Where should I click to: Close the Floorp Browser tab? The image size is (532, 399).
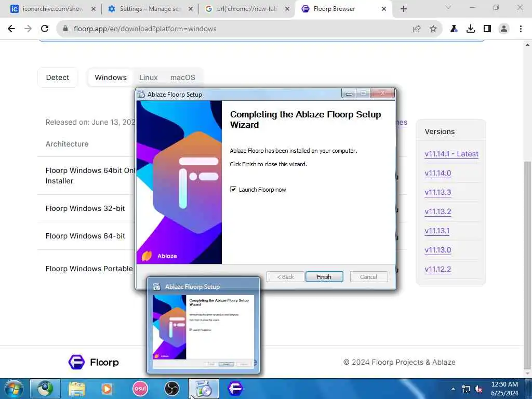[384, 9]
